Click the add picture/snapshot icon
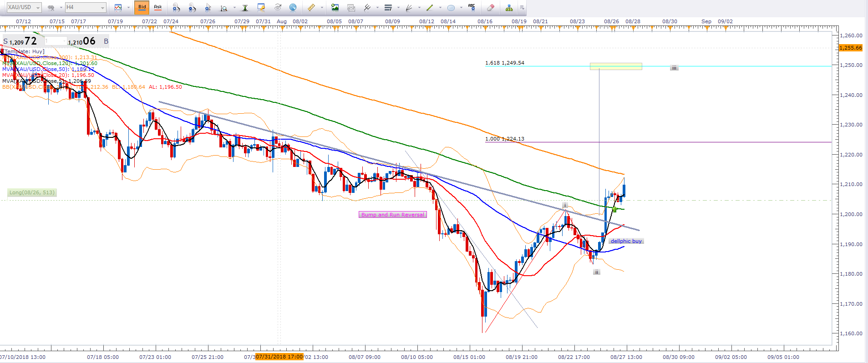Image resolution: width=868 pixels, height=363 pixels. (x=335, y=7)
